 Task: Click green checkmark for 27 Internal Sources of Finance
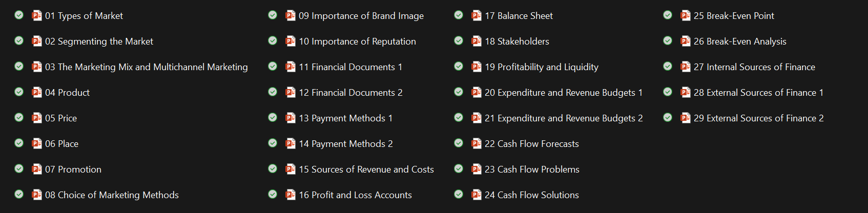668,66
